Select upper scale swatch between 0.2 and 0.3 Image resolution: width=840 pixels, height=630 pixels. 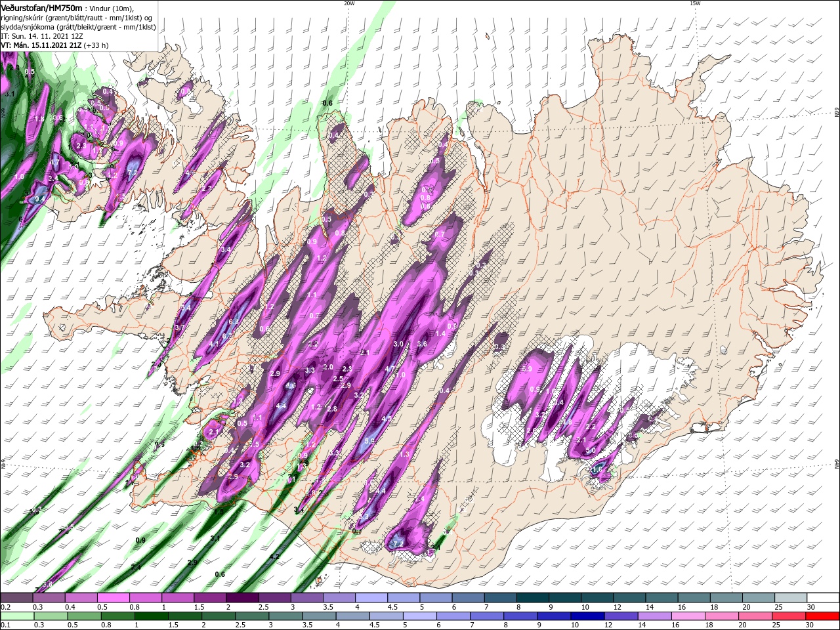click(16, 598)
